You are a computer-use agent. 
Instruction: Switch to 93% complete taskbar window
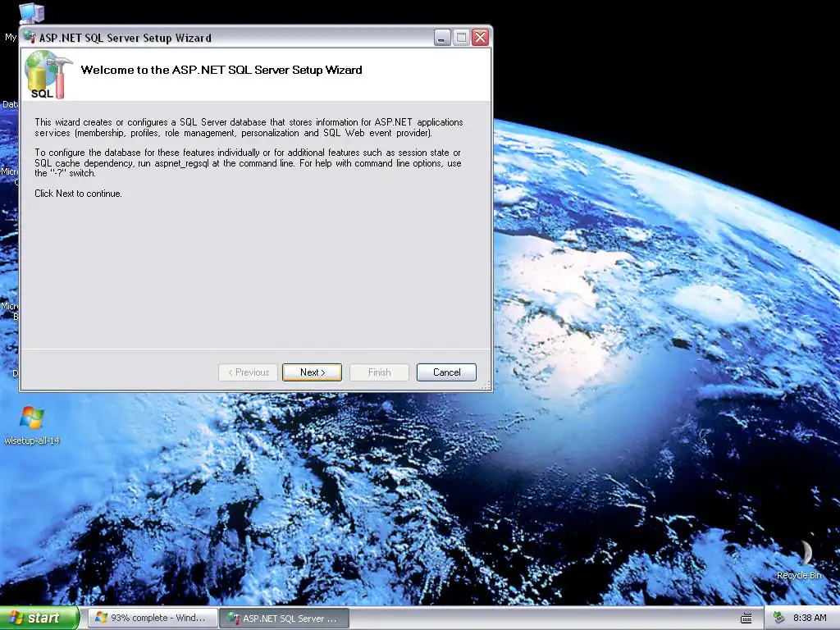[152, 619]
